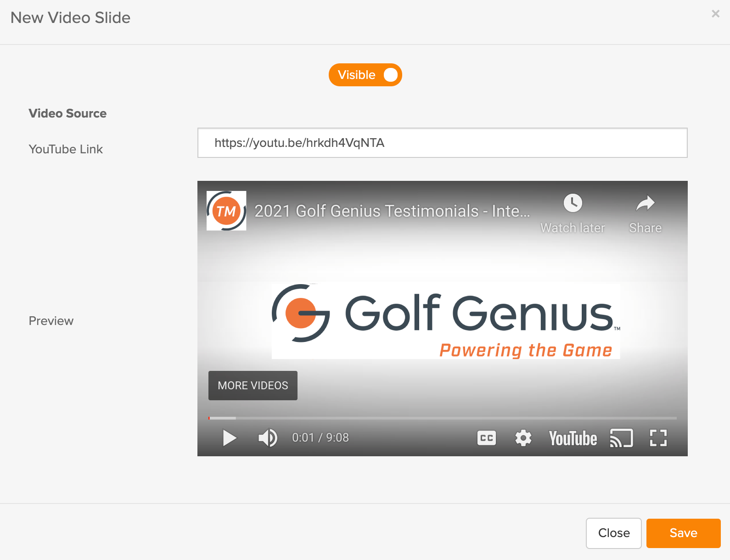The width and height of the screenshot is (730, 560).
Task: Focus the YouTube Link input field
Action: point(443,143)
